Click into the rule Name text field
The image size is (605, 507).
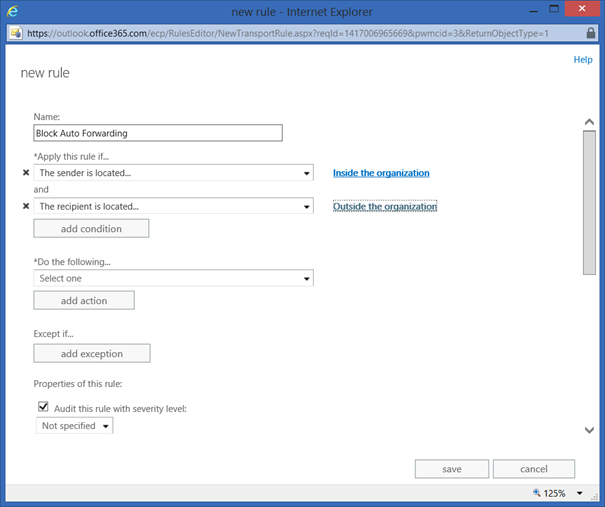[158, 133]
